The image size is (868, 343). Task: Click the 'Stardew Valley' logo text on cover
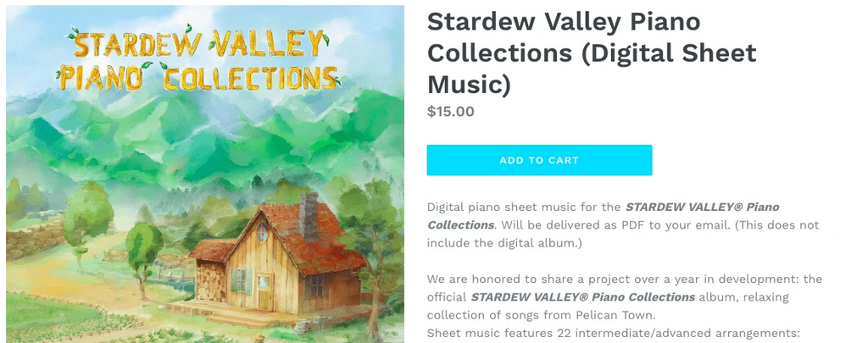[x=198, y=43]
